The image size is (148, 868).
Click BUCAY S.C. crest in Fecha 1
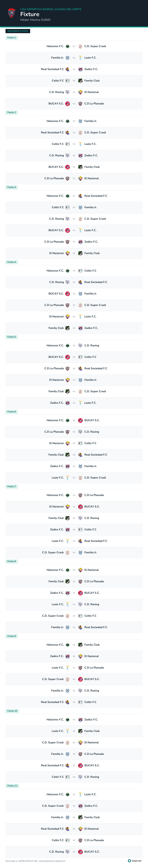click(68, 103)
